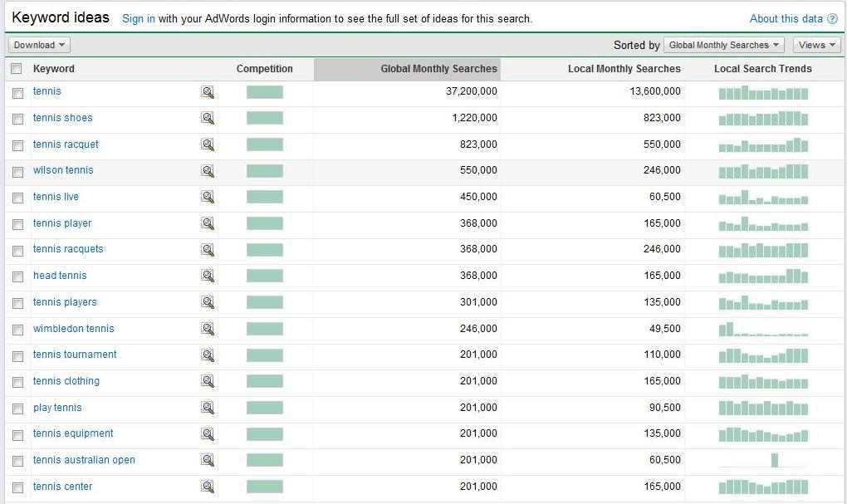Select the tennis equipment row checkbox
Viewport: 847px width, 504px height.
(x=17, y=435)
